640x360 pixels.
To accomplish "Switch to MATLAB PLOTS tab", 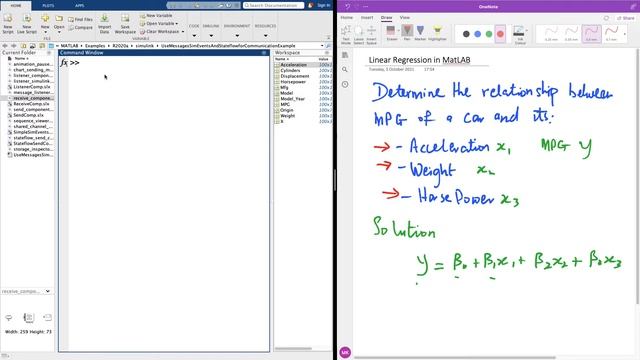I will point(48,6).
